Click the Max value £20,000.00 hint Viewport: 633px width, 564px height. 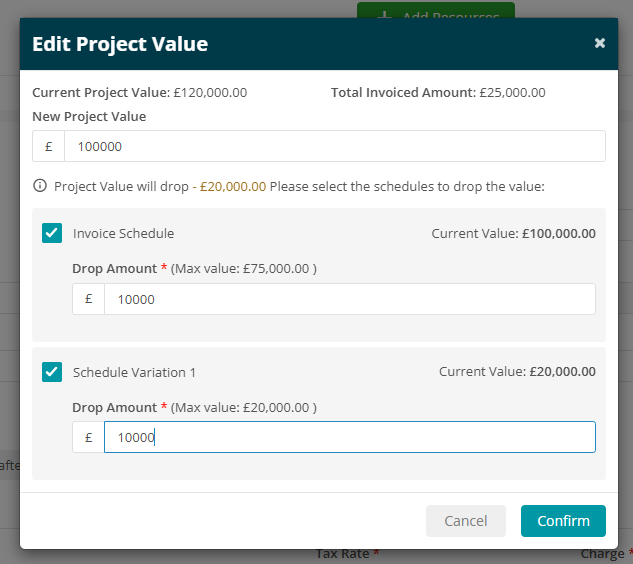click(243, 407)
